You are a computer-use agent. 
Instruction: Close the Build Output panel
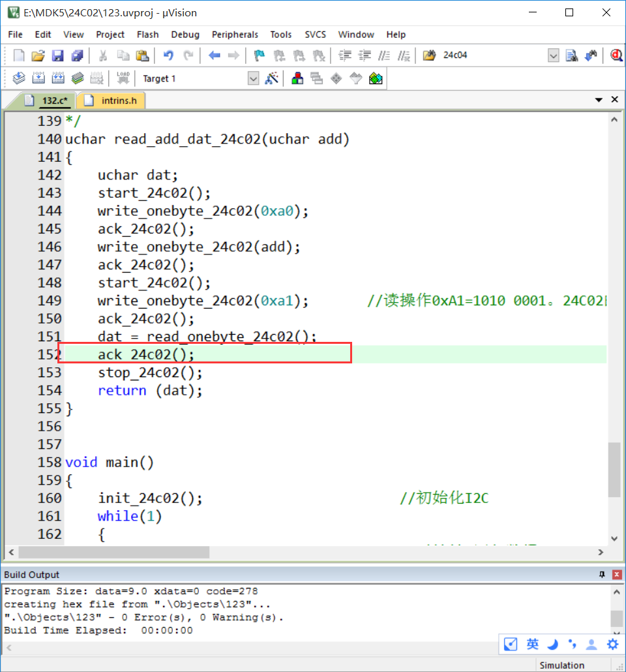point(617,574)
